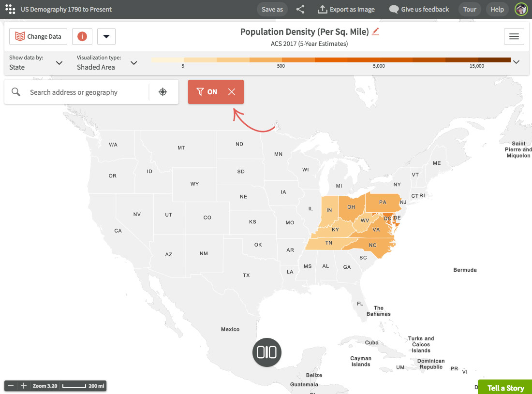Open the Help menu item
This screenshot has height=394, width=532.
(x=497, y=9)
